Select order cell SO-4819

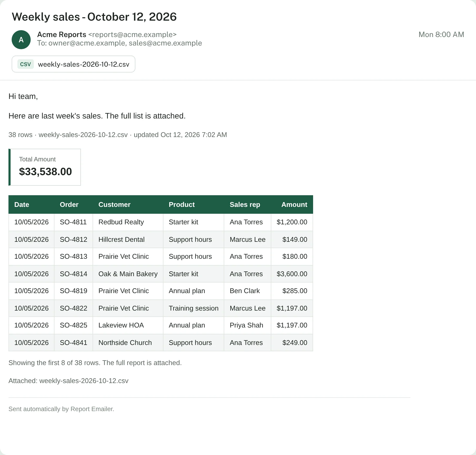pos(74,291)
